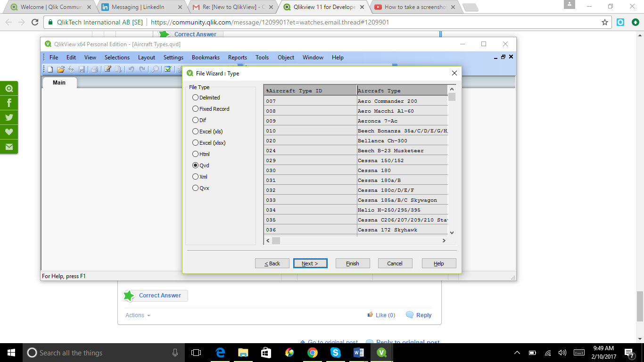Open the Tools menu
Image resolution: width=644 pixels, height=362 pixels.
pos(262,58)
